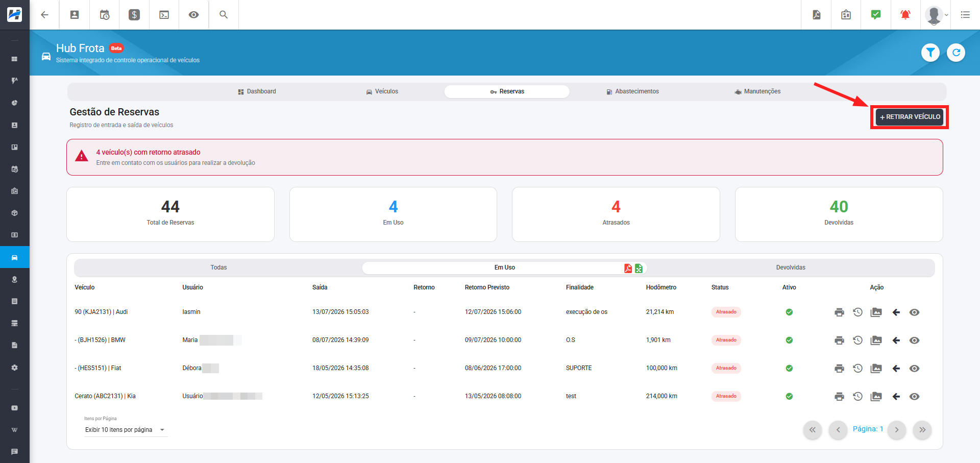Viewport: 980px width, 463px height.
Task: Open history for the BMW BJH1526 reservation
Action: pyautogui.click(x=857, y=340)
